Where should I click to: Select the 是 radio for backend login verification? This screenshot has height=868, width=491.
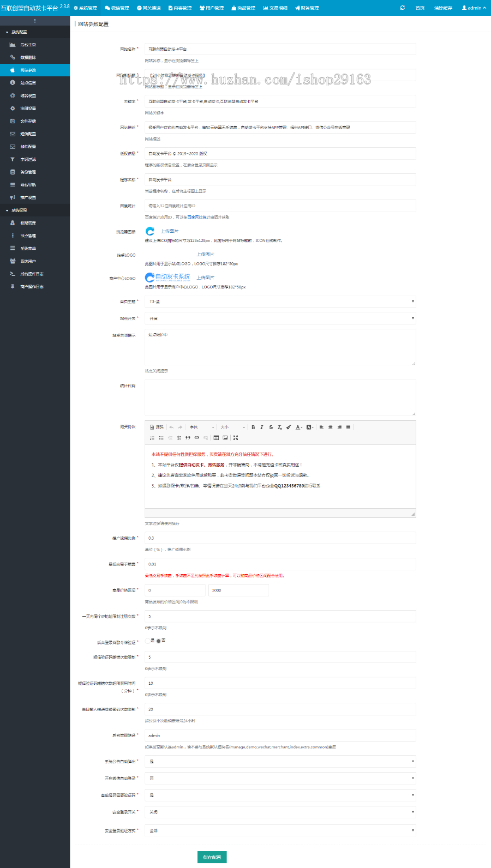(x=148, y=641)
